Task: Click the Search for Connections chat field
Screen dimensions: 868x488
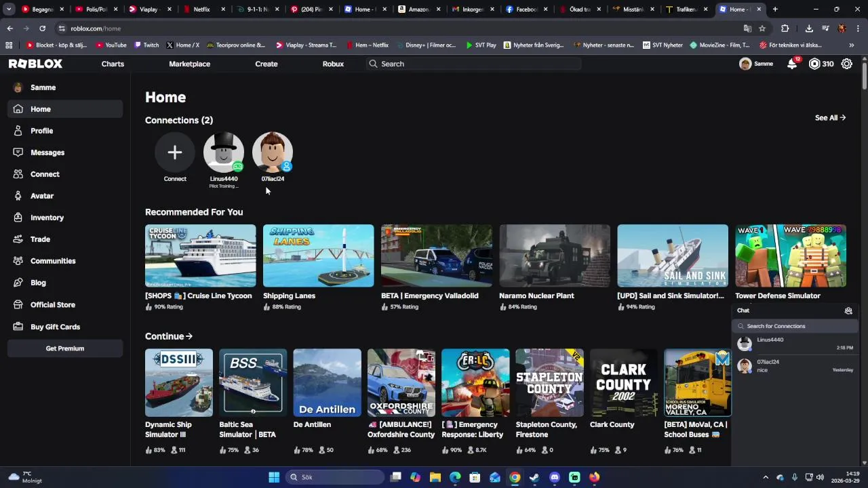Action: [x=795, y=326]
